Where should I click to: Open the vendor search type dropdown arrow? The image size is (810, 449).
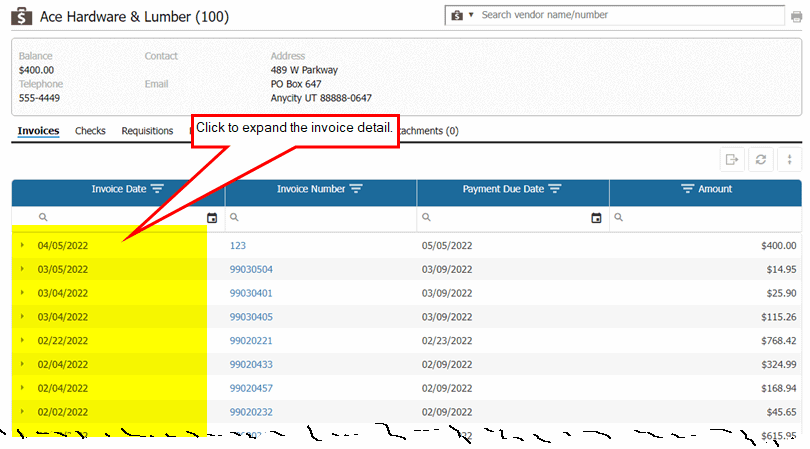tap(471, 15)
